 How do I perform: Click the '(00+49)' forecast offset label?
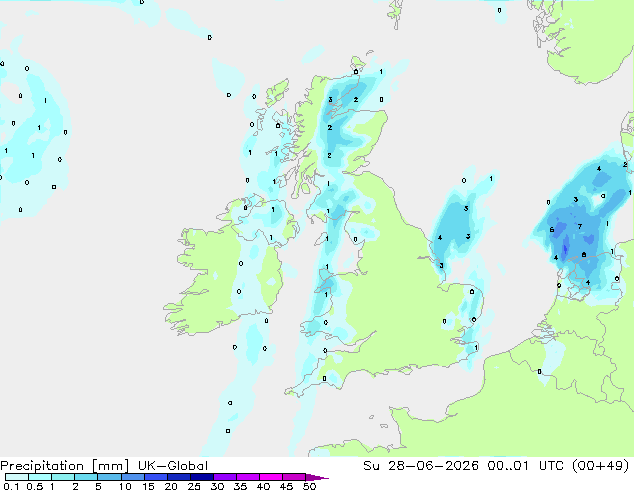[601, 466]
